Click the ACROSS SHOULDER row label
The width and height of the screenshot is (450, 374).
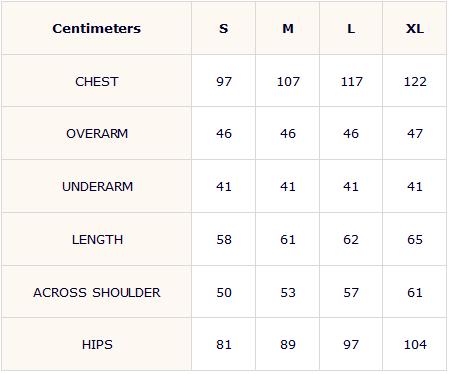(97, 292)
